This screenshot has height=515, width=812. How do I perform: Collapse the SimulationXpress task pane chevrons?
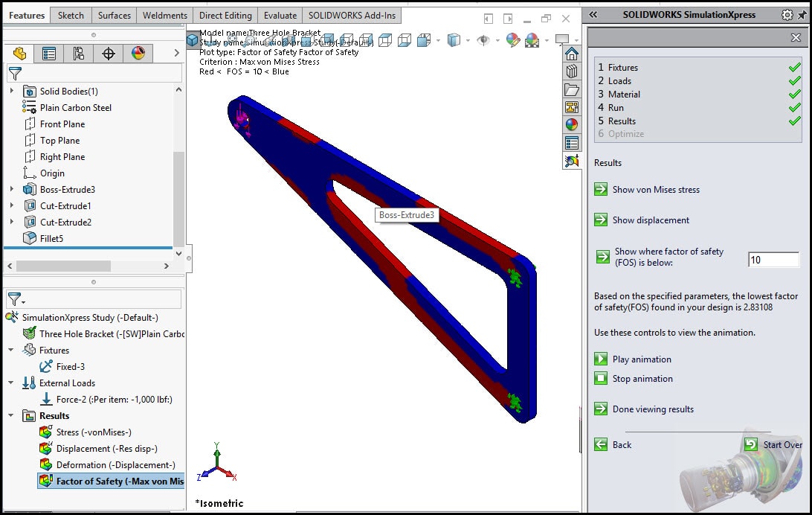(x=593, y=14)
